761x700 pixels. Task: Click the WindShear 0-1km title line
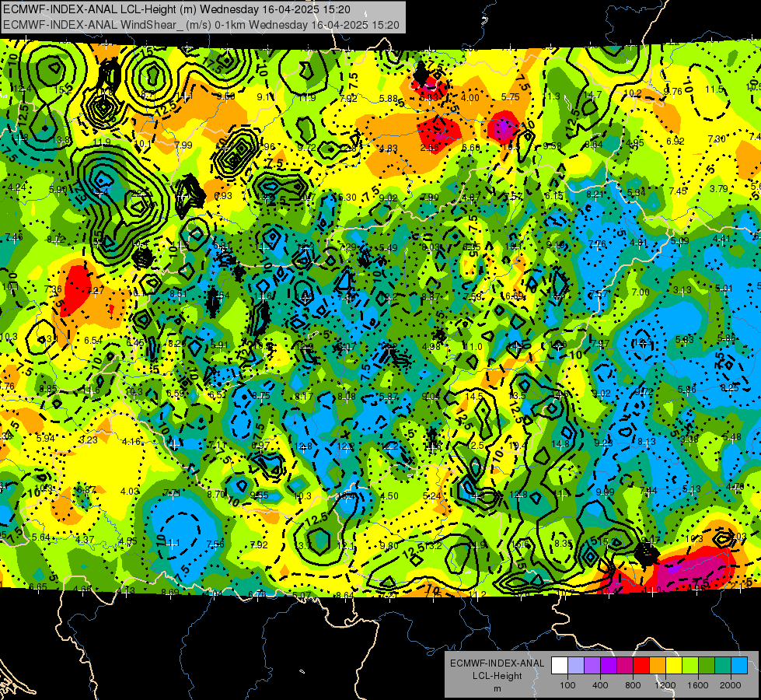pyautogui.click(x=201, y=25)
